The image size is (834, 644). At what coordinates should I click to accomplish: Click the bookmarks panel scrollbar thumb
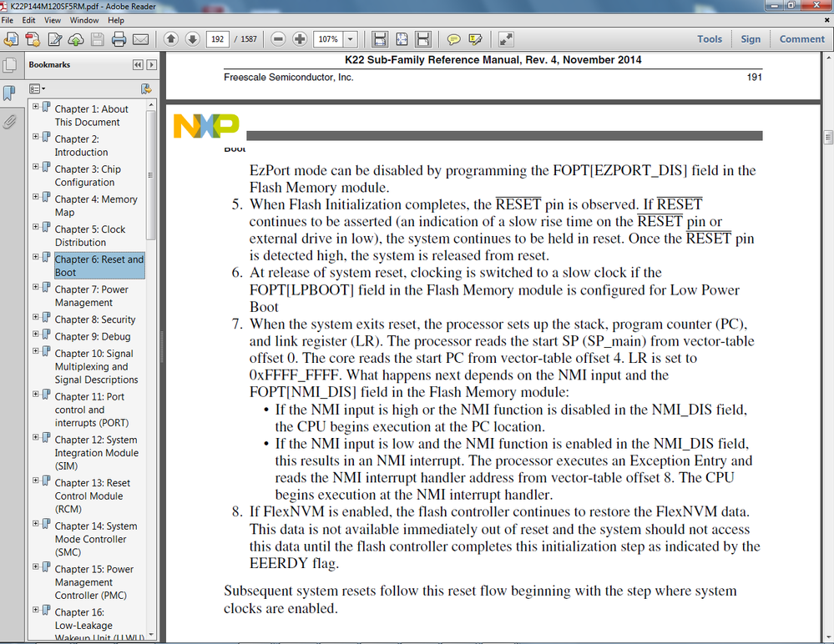151,175
